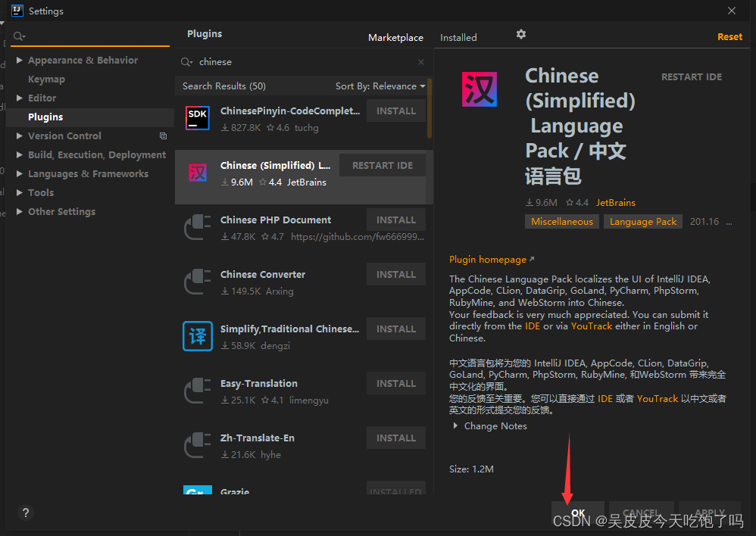Viewport: 756px width, 536px height.
Task: Install ChinesePinyin-CodeCompletion plugin
Action: 396,111
